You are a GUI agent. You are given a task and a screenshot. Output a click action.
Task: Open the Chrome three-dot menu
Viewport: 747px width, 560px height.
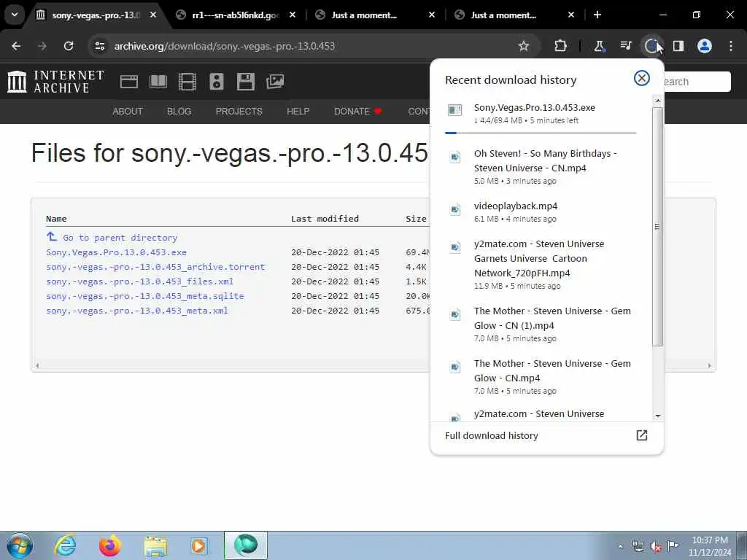tap(731, 46)
